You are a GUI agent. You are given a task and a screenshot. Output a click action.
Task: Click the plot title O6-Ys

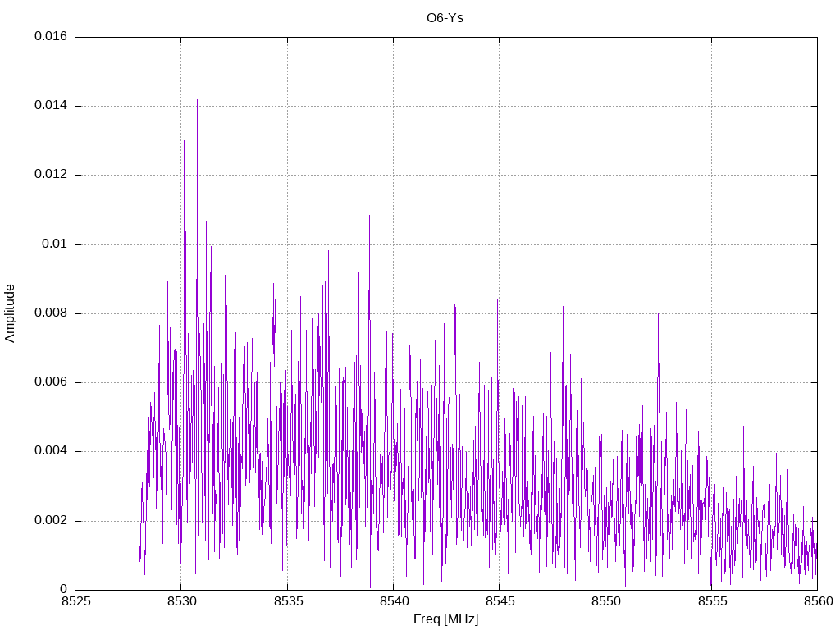(x=445, y=17)
